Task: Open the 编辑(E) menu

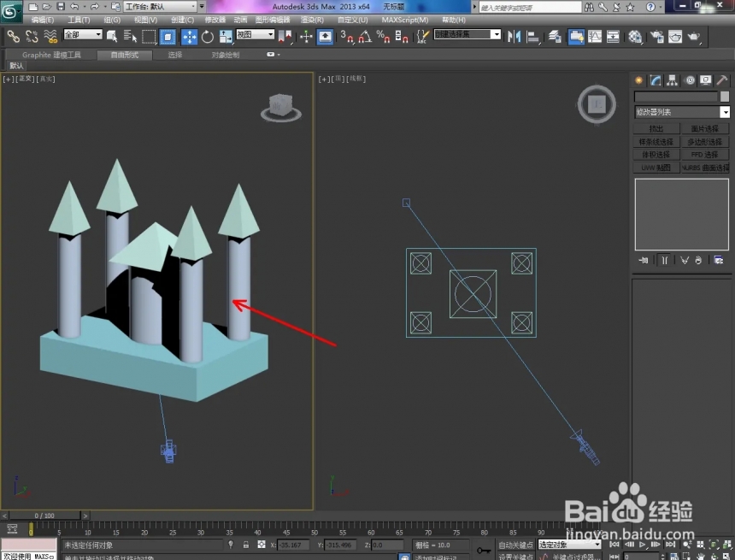Action: [x=42, y=20]
